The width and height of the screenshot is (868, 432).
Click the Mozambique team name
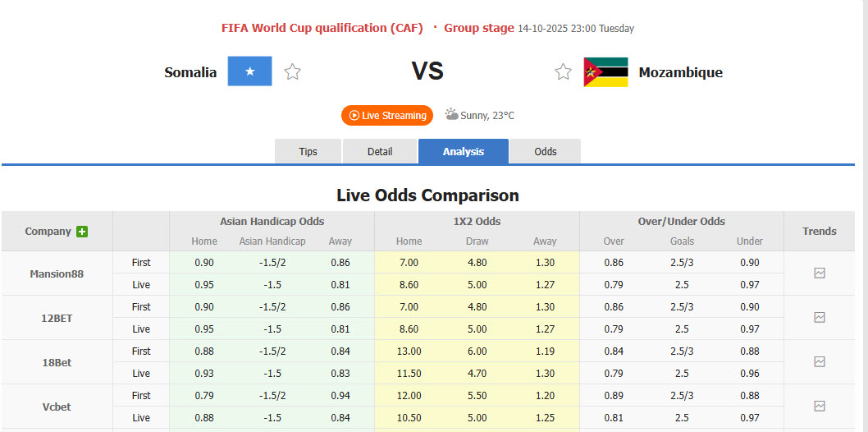coord(681,72)
